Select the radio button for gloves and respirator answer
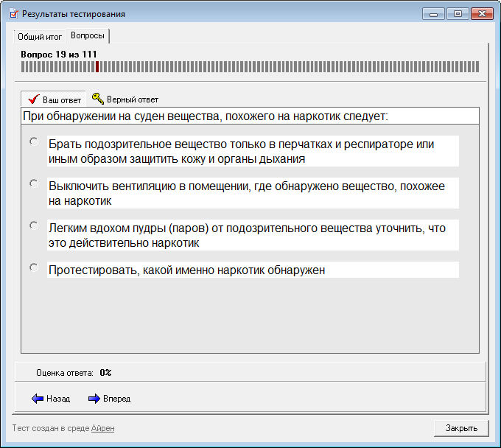The height and width of the screenshot is (448, 501). 33,141
